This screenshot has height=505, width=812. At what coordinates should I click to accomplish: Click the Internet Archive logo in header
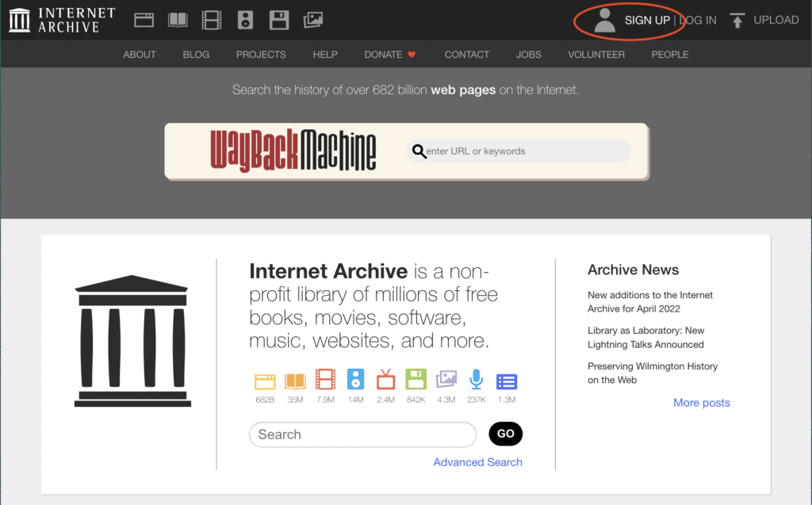click(63, 20)
